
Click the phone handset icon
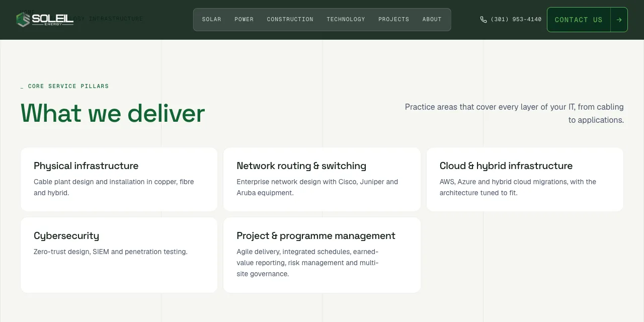point(484,20)
